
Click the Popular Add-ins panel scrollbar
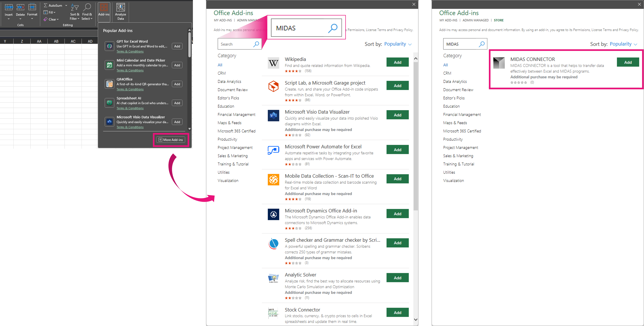coord(190,45)
